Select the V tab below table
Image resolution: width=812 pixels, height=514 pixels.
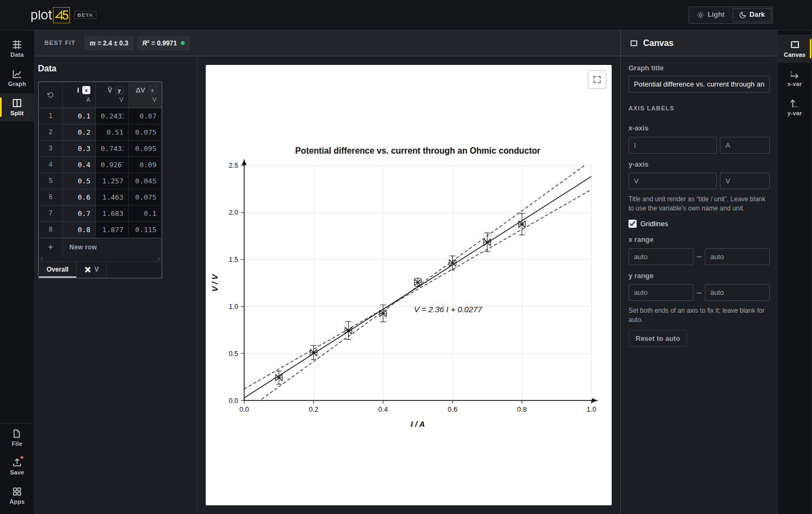point(91,269)
